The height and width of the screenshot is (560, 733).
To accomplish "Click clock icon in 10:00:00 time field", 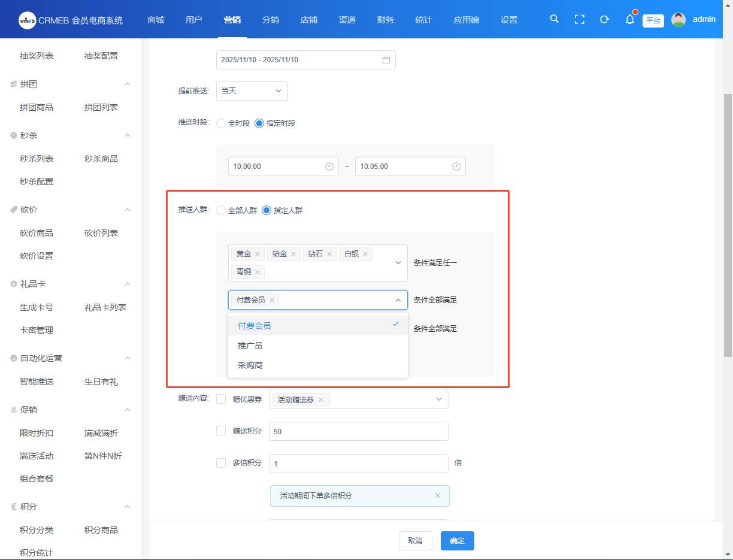I will pyautogui.click(x=329, y=167).
